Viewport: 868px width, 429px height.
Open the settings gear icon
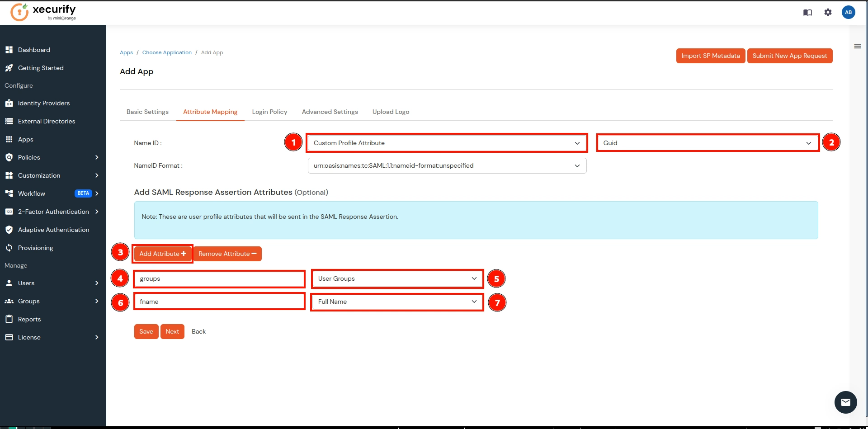pos(828,12)
